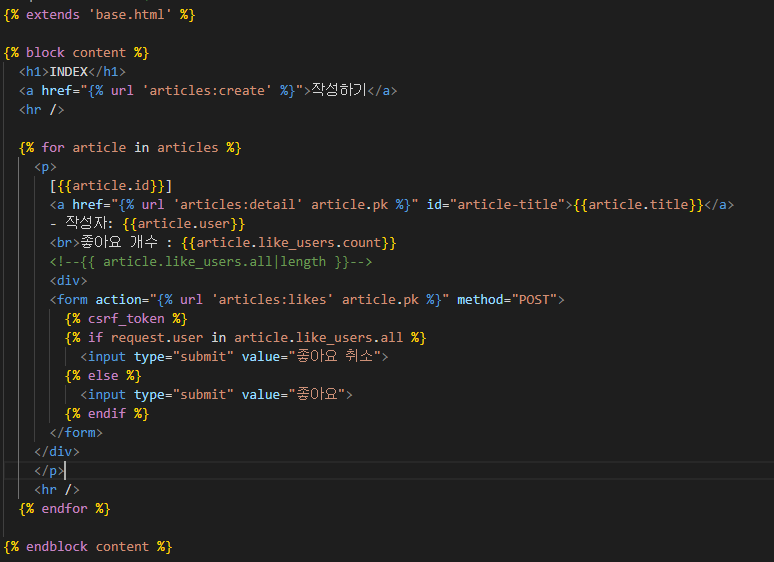Click the csrf_token tag
The width and height of the screenshot is (774, 562).
(x=126, y=319)
